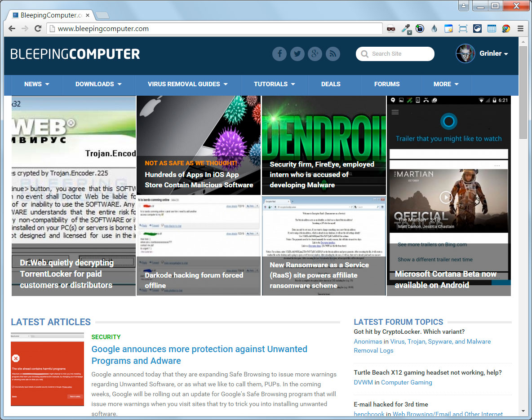Image resolution: width=532 pixels, height=420 pixels.
Task: Open the Chrome hamburger menu
Action: [520, 28]
